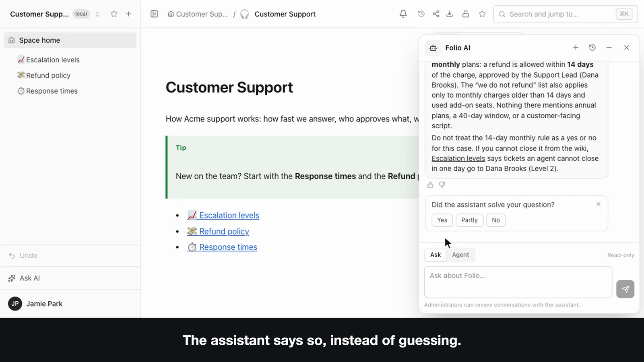Star the Customer Support space in sidebar

[114, 14]
